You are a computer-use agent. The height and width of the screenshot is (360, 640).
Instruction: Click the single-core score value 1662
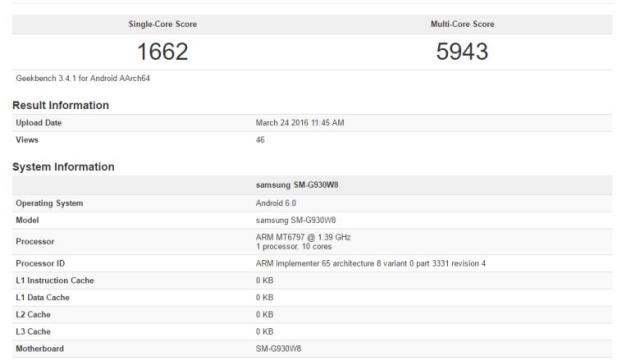[162, 52]
